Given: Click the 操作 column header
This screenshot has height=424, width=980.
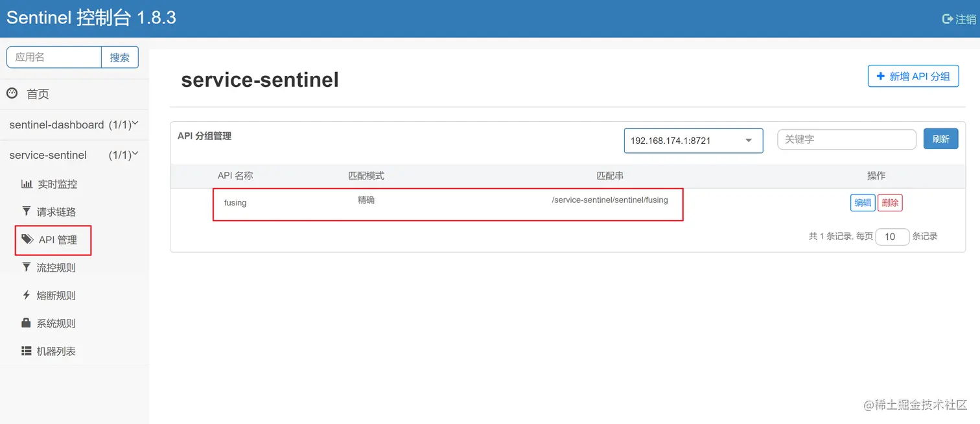Looking at the screenshot, I should click(x=876, y=176).
